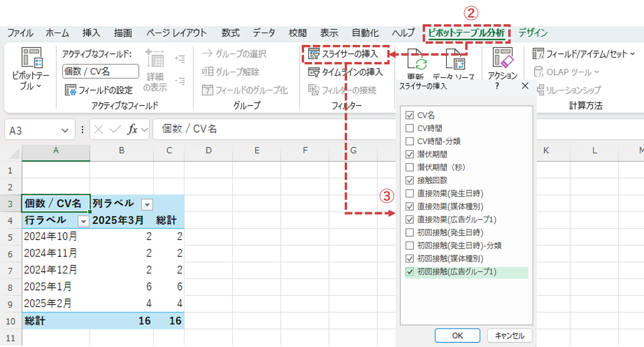
Task: Select column A header
Action: [x=56, y=151]
